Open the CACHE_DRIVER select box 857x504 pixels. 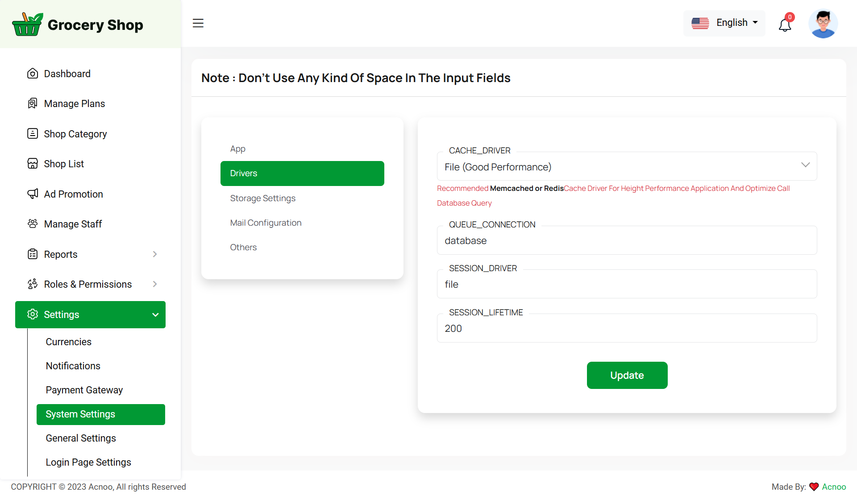coord(627,167)
